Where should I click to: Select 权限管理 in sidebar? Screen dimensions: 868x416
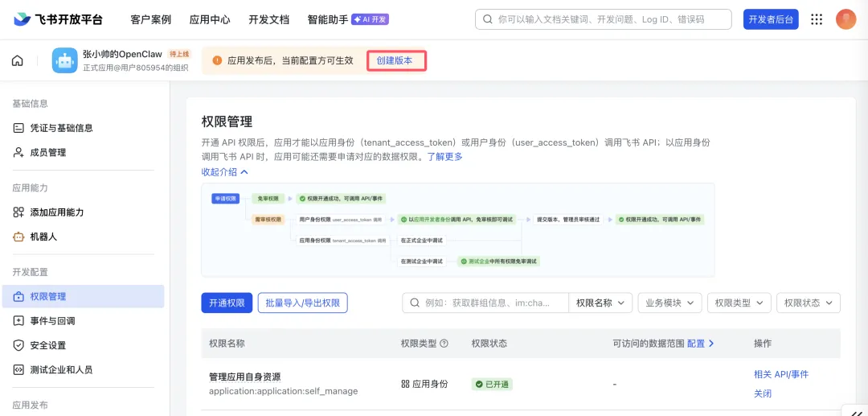click(83, 296)
